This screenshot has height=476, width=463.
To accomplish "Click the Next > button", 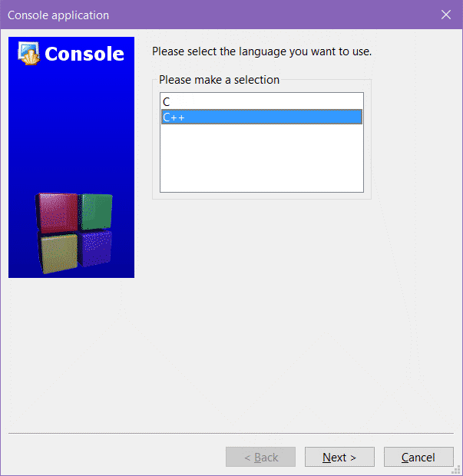I will click(339, 457).
